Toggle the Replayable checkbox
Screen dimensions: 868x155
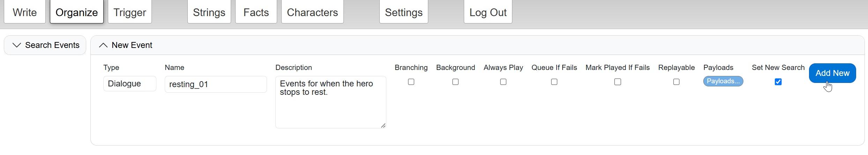[x=676, y=82]
